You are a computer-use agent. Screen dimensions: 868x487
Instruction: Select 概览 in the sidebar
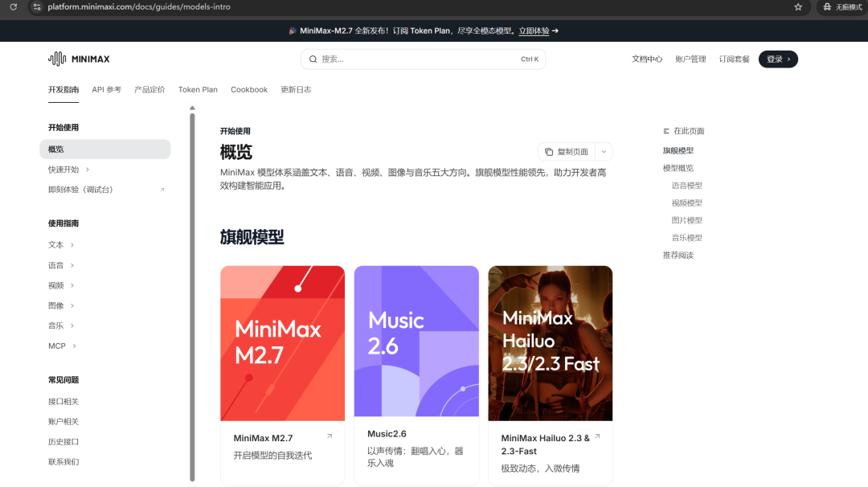pyautogui.click(x=105, y=149)
